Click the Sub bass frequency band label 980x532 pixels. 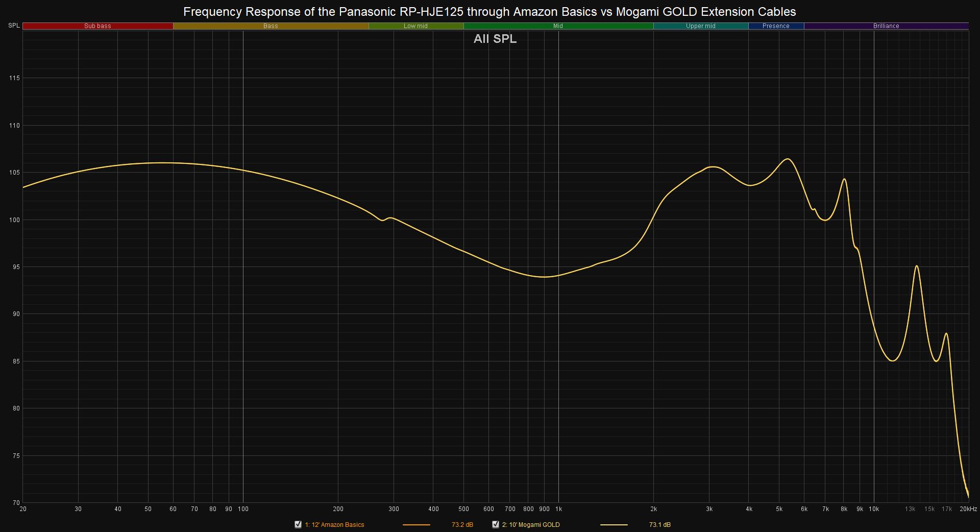[97, 26]
